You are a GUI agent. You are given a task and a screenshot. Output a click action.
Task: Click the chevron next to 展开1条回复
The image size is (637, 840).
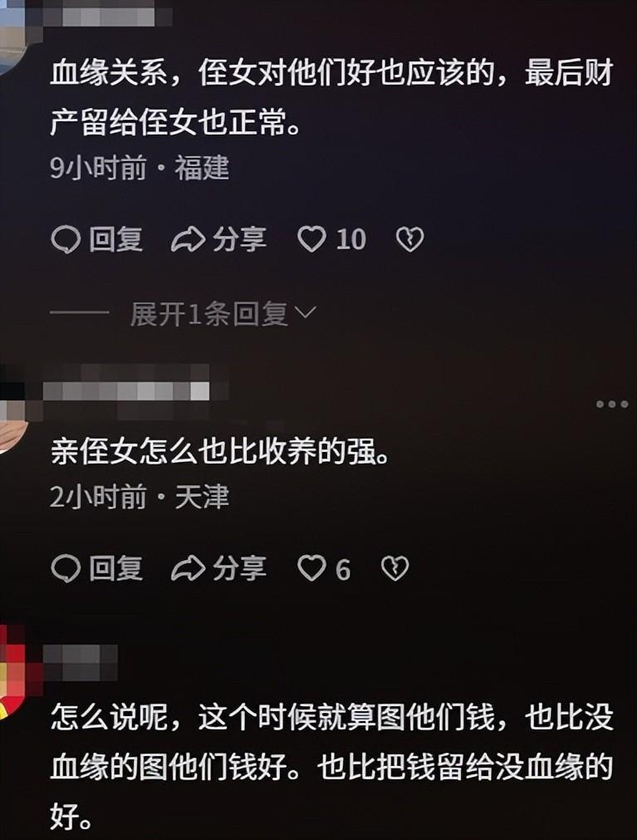coord(306,313)
